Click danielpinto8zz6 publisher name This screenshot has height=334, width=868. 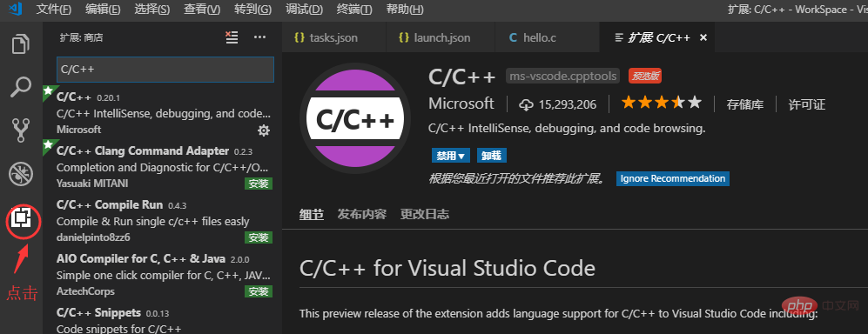(93, 237)
